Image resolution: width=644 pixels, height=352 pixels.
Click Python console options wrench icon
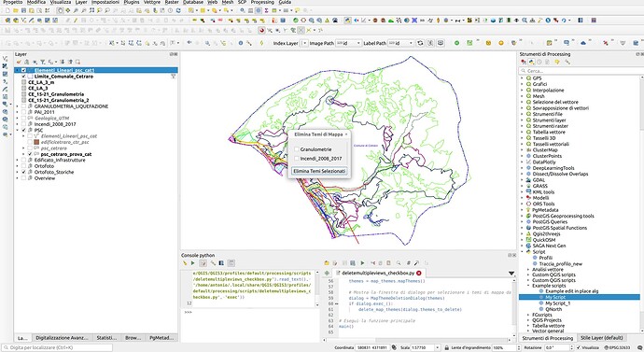click(x=213, y=263)
